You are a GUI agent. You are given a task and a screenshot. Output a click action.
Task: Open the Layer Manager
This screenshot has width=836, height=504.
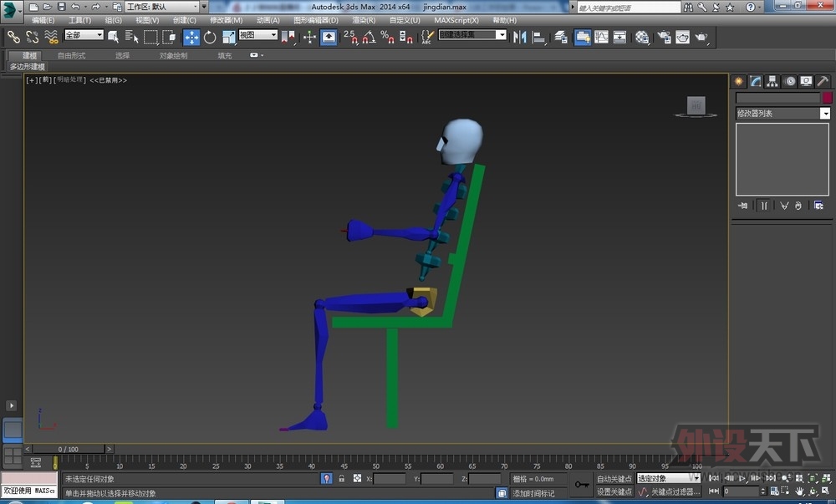pyautogui.click(x=560, y=37)
